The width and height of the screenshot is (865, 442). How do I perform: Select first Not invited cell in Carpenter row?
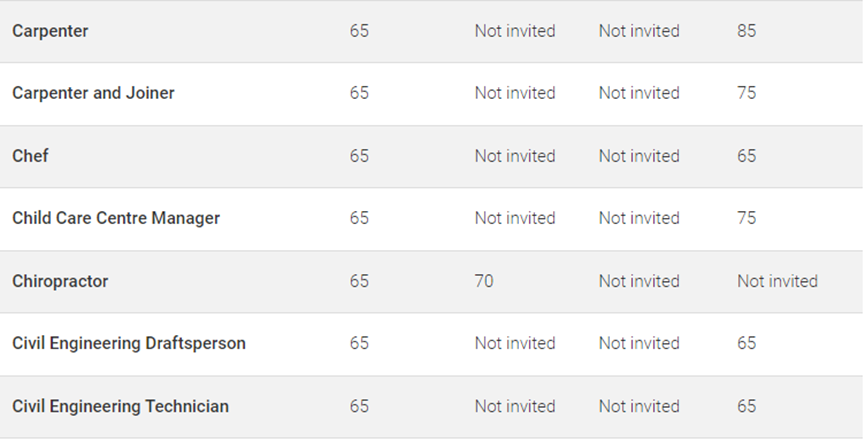(515, 31)
